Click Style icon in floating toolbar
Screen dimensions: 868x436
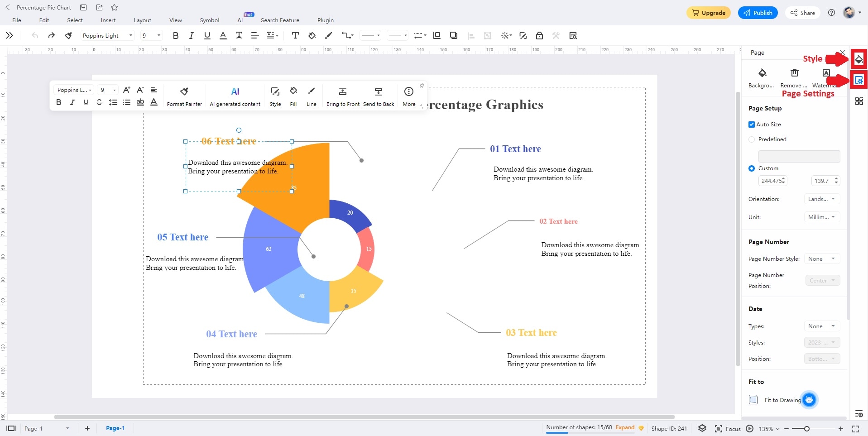[x=275, y=96]
